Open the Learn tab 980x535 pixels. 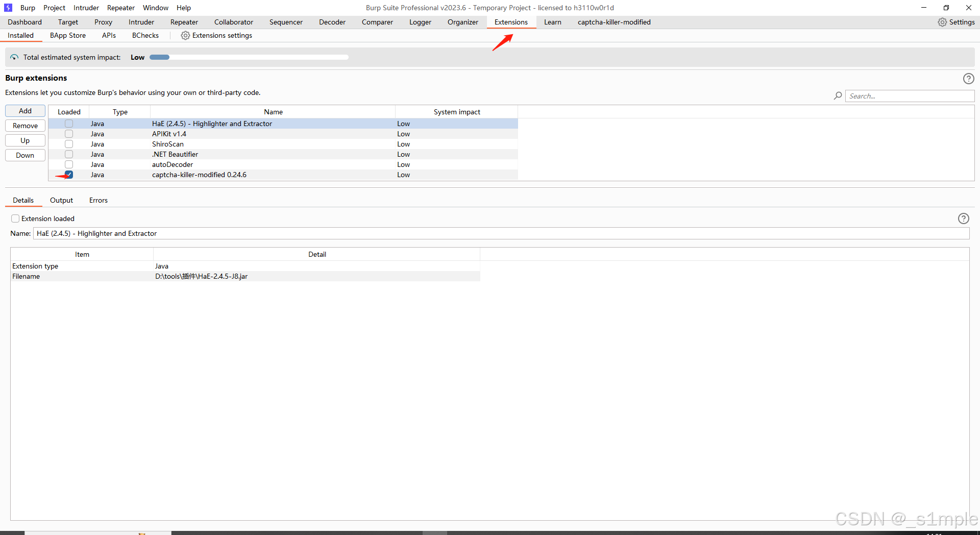tap(553, 22)
